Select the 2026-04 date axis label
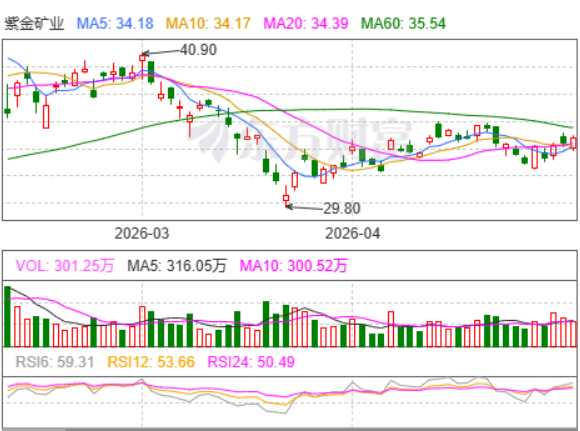580x431 pixels. 352,233
